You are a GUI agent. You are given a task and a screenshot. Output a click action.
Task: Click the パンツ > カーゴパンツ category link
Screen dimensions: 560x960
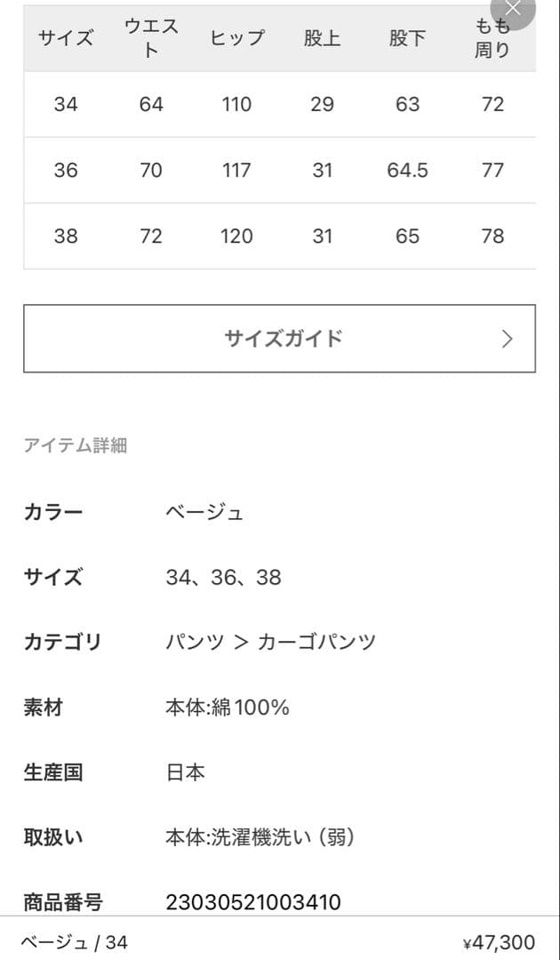point(270,642)
